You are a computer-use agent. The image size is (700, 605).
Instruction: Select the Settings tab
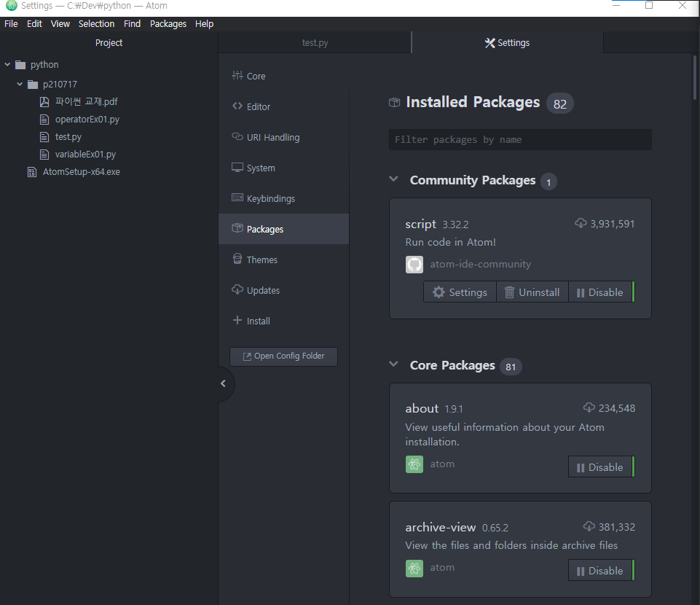[x=507, y=43]
